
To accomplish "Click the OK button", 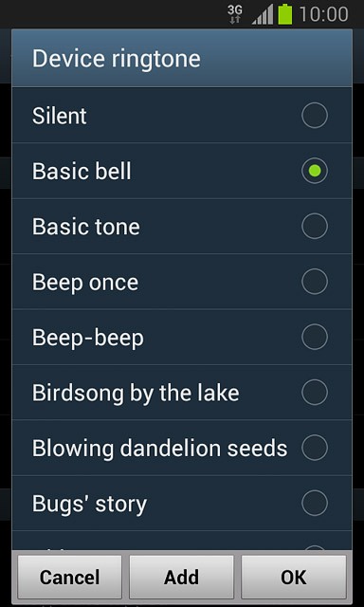I will click(x=294, y=578).
